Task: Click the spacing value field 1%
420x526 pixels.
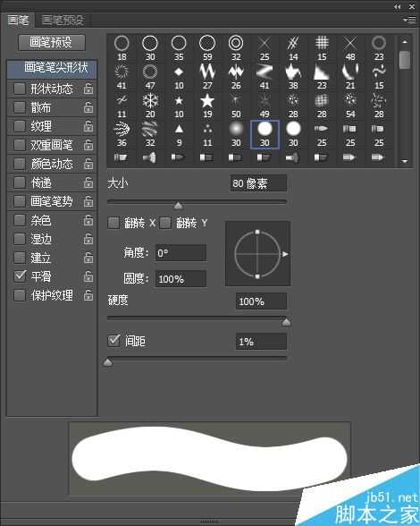Action: [261, 342]
